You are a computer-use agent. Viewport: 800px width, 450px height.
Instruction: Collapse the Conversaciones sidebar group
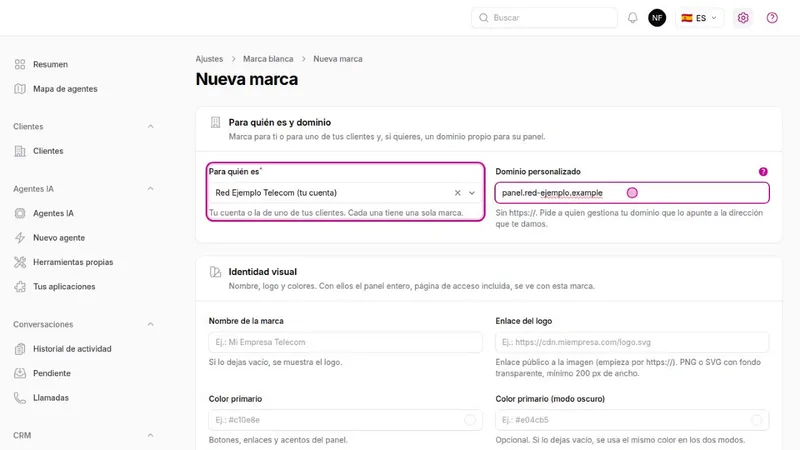[151, 324]
